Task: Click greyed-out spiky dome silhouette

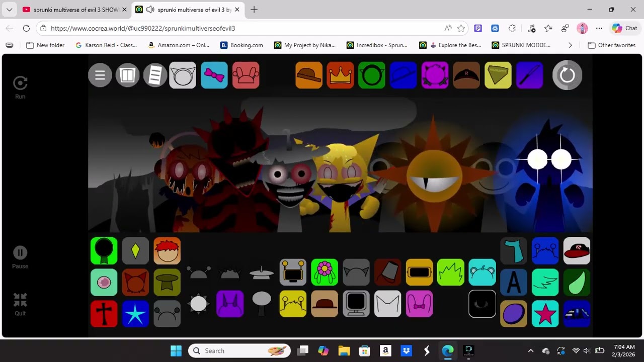Action: (x=230, y=273)
